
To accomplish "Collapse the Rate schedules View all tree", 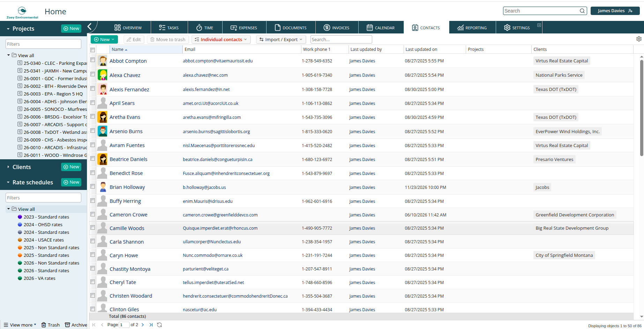I will click(8, 209).
